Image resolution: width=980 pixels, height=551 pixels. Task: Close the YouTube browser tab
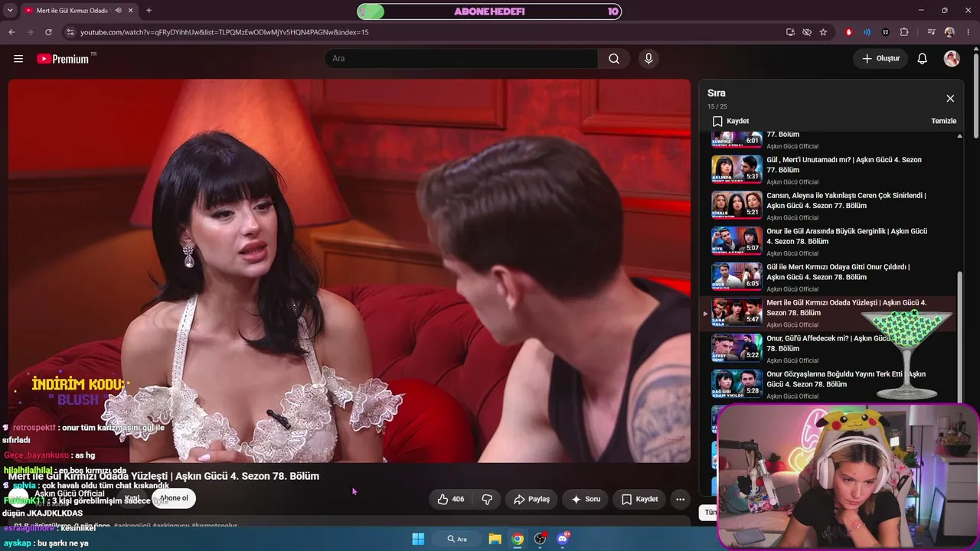[x=130, y=11]
